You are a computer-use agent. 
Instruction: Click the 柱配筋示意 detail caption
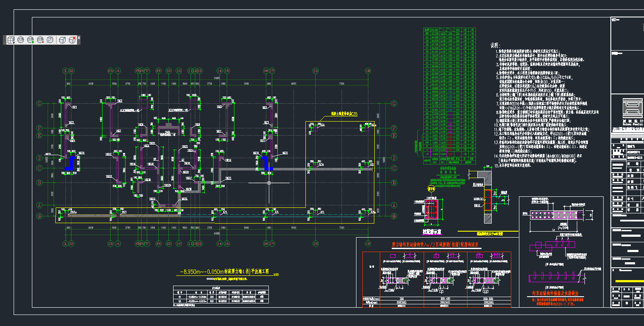coord(431,232)
